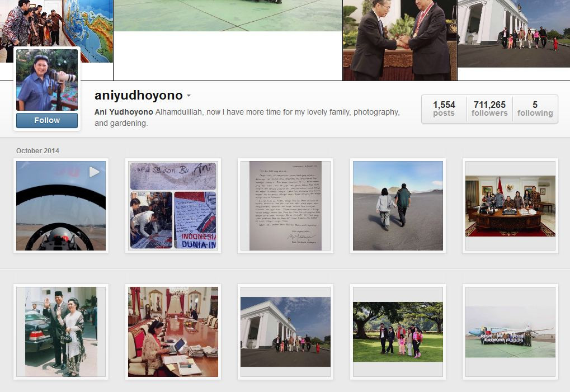This screenshot has width=570, height=392.
Task: Open the handwritten letter post
Action: pyautogui.click(x=285, y=206)
